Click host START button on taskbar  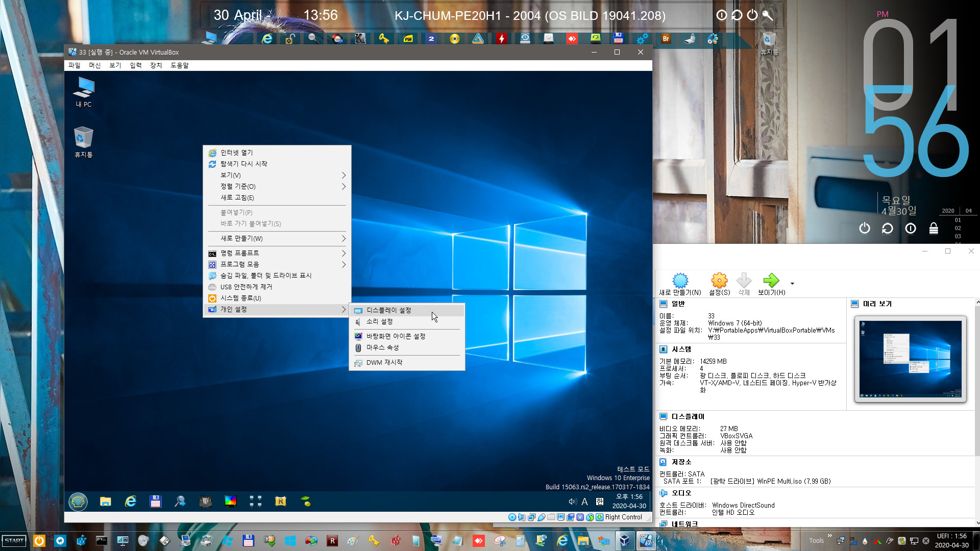pos(14,540)
